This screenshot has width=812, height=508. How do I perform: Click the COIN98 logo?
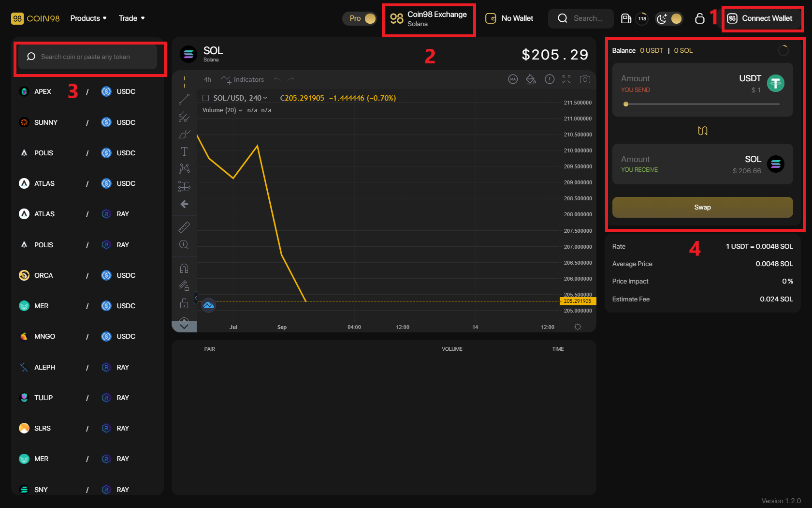(35, 18)
